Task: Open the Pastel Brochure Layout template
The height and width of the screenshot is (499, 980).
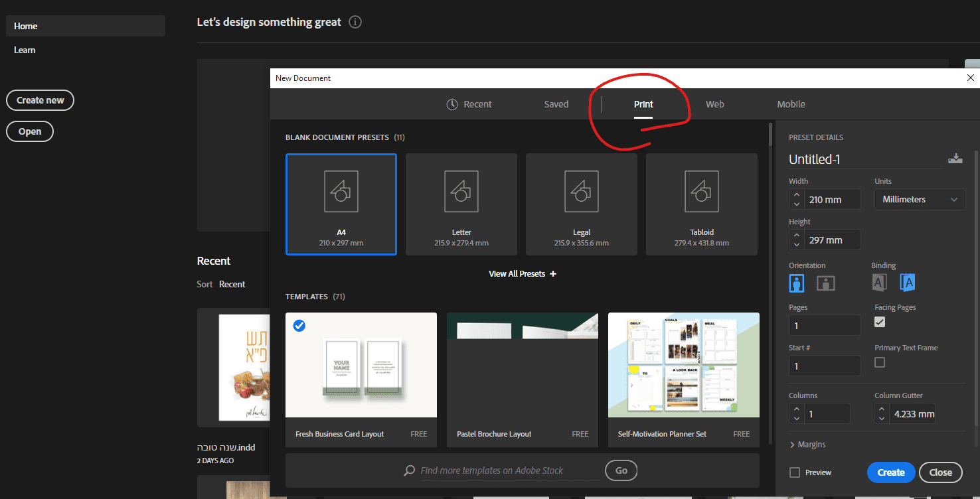Action: pos(523,380)
